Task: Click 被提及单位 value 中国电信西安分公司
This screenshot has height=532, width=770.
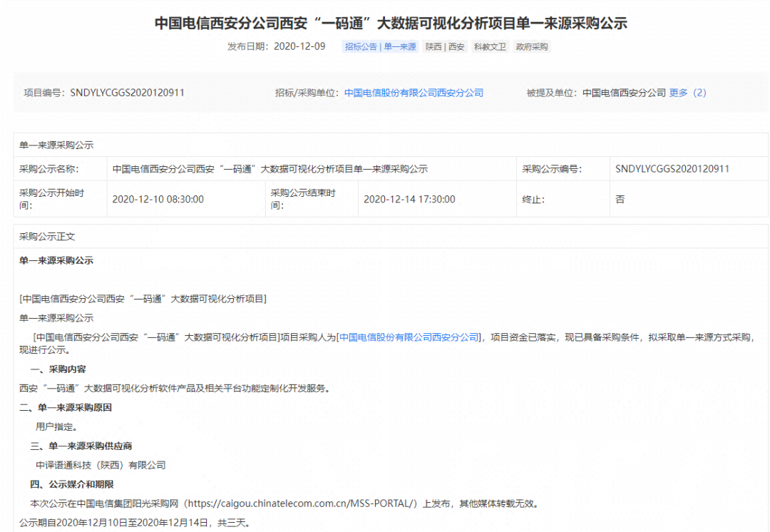Action: (x=624, y=93)
